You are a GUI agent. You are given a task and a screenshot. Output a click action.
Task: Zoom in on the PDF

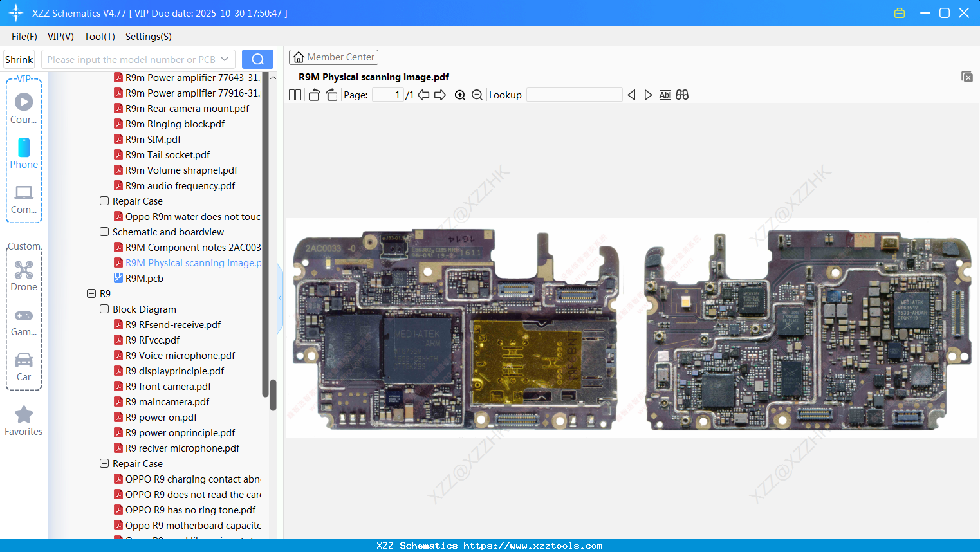[460, 95]
